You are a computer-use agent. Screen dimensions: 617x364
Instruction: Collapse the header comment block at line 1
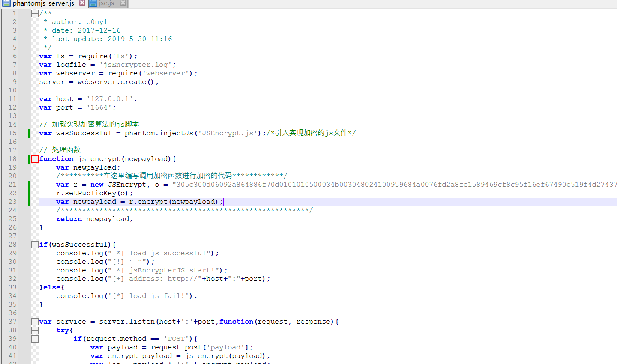click(35, 13)
